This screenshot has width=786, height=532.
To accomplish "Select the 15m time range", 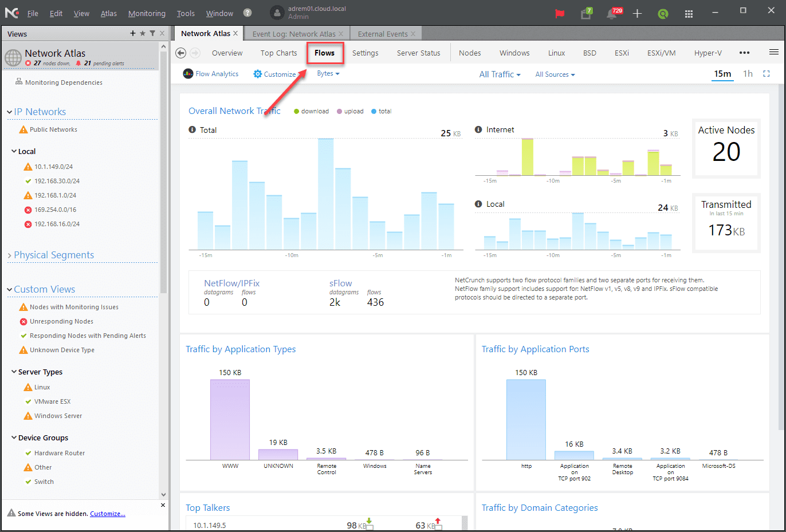I will (722, 74).
